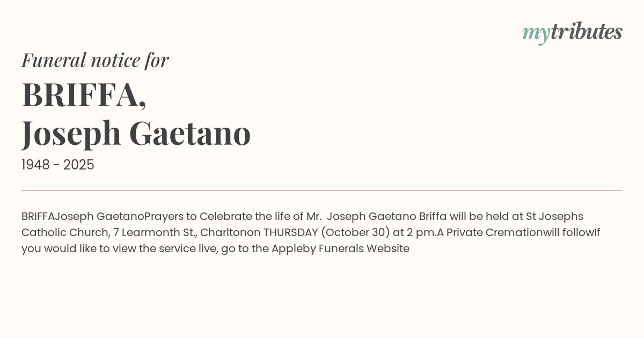Click the green "my" in the logo
This screenshot has height=338, width=644.
[x=536, y=33]
